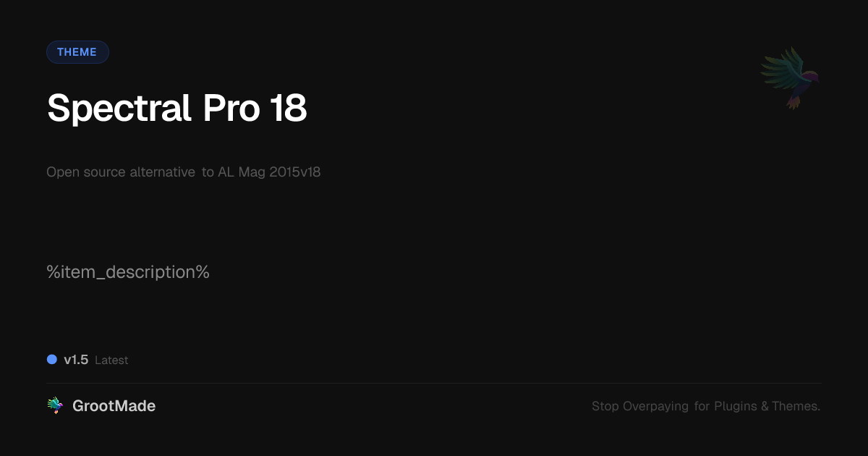868x456 pixels.
Task: Click the GrootMade brand name
Action: pos(114,406)
